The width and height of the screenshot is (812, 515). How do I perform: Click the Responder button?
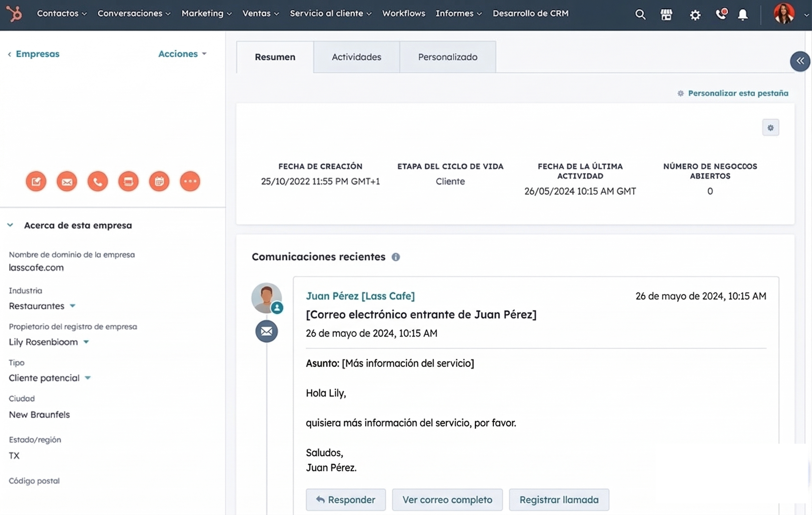(345, 500)
